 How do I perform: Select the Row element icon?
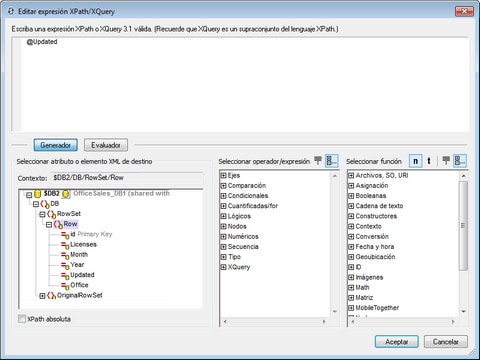(58, 224)
